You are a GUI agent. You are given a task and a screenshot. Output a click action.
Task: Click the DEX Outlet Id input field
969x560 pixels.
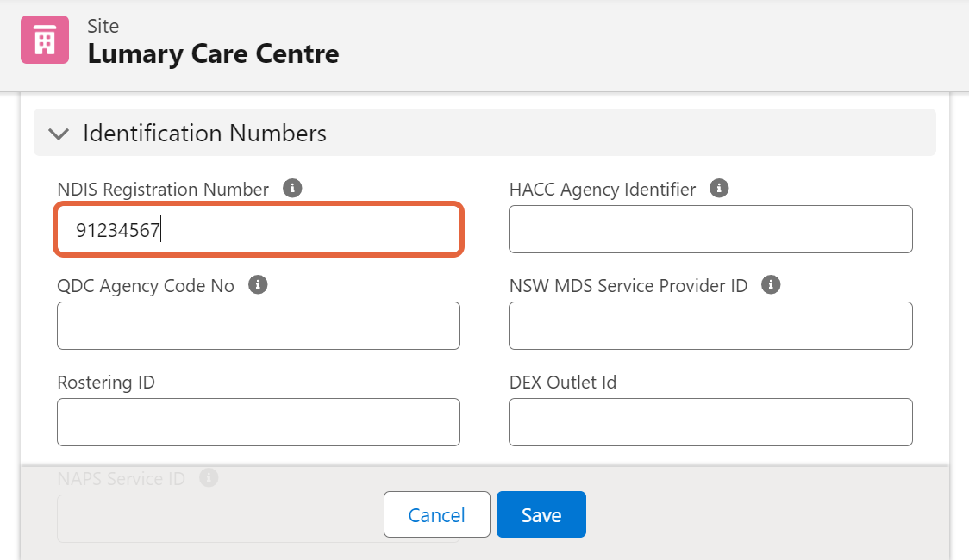pos(710,422)
